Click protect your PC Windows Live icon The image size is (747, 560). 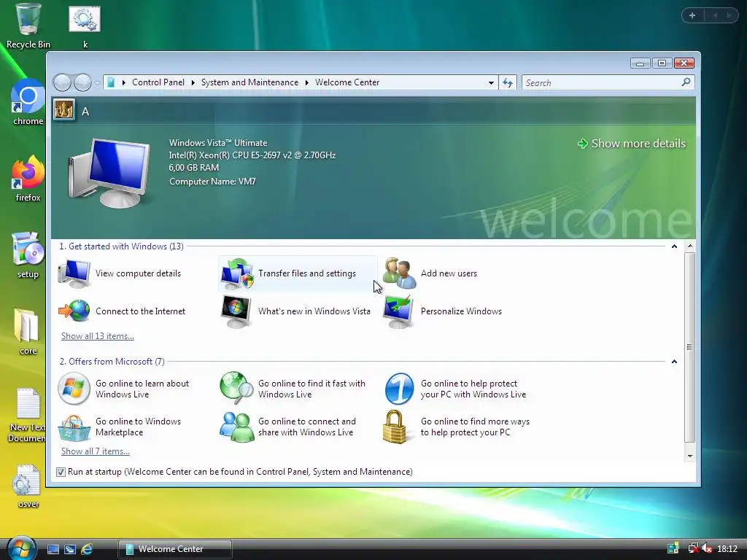tap(399, 389)
